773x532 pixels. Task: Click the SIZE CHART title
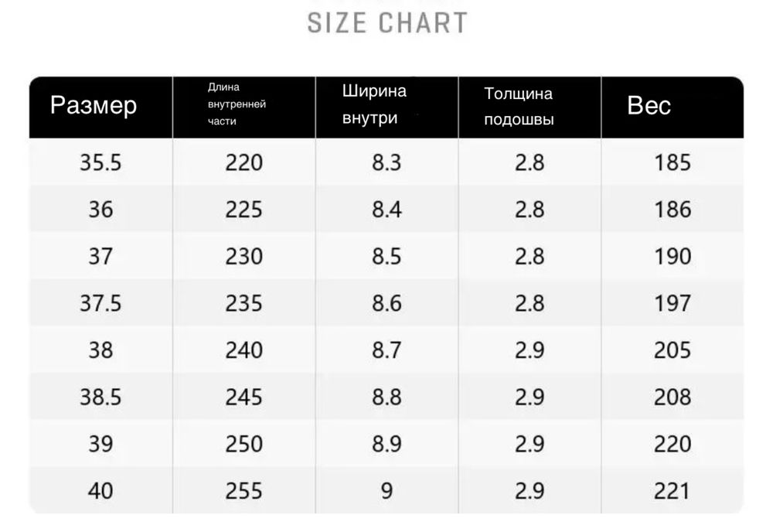coord(387,22)
